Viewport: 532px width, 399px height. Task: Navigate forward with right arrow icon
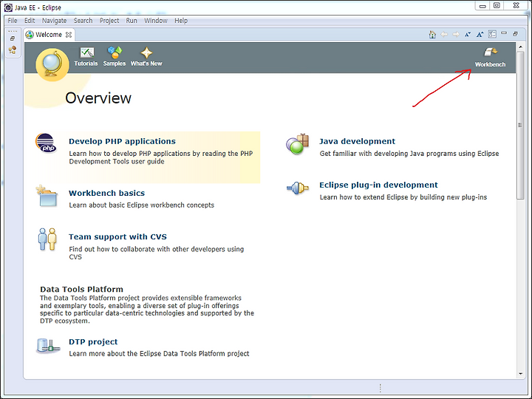[456, 34]
